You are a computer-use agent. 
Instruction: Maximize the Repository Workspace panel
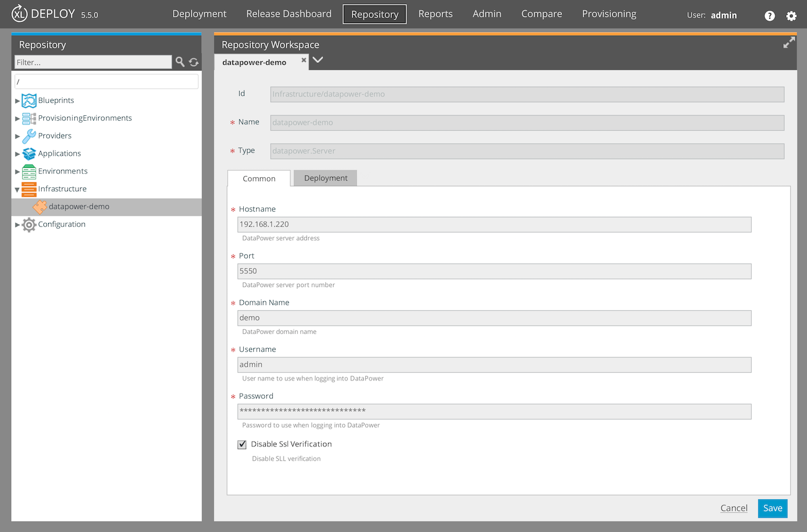click(789, 43)
